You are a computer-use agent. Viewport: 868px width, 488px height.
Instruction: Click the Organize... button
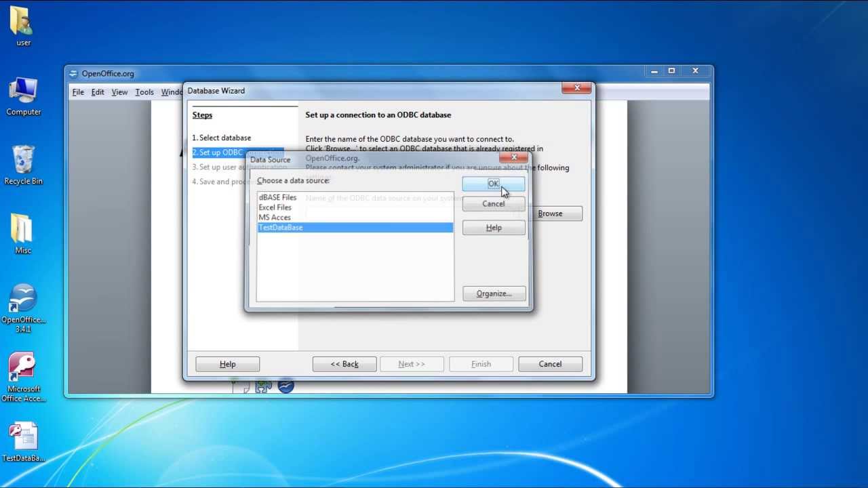click(494, 293)
